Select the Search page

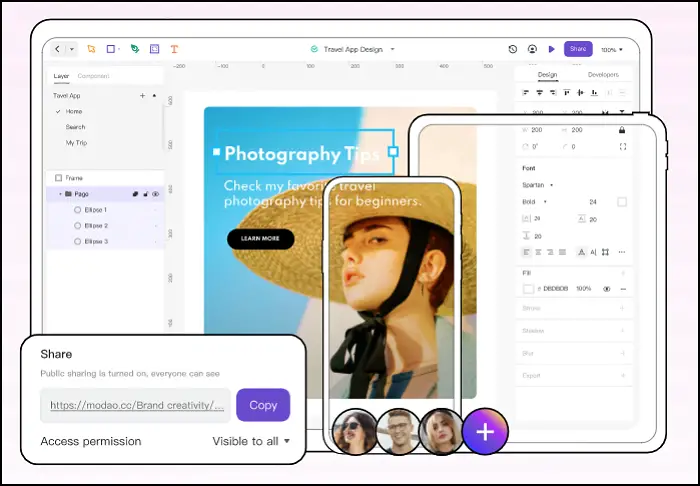coord(75,127)
